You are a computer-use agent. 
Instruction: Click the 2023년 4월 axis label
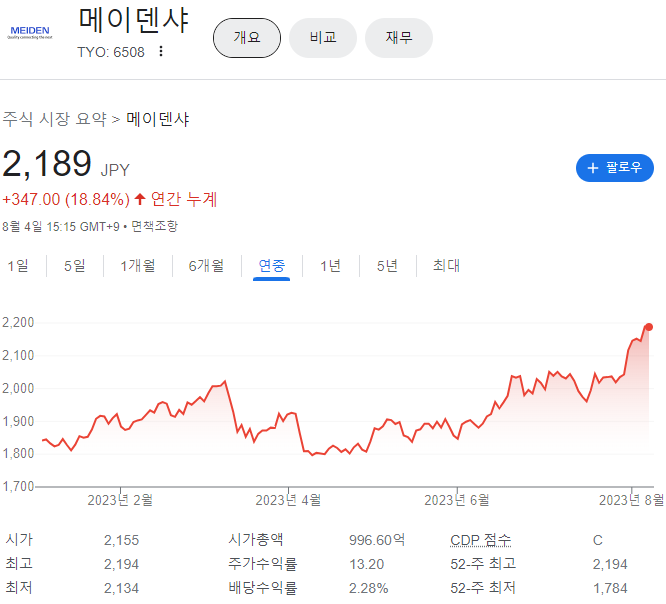[288, 500]
